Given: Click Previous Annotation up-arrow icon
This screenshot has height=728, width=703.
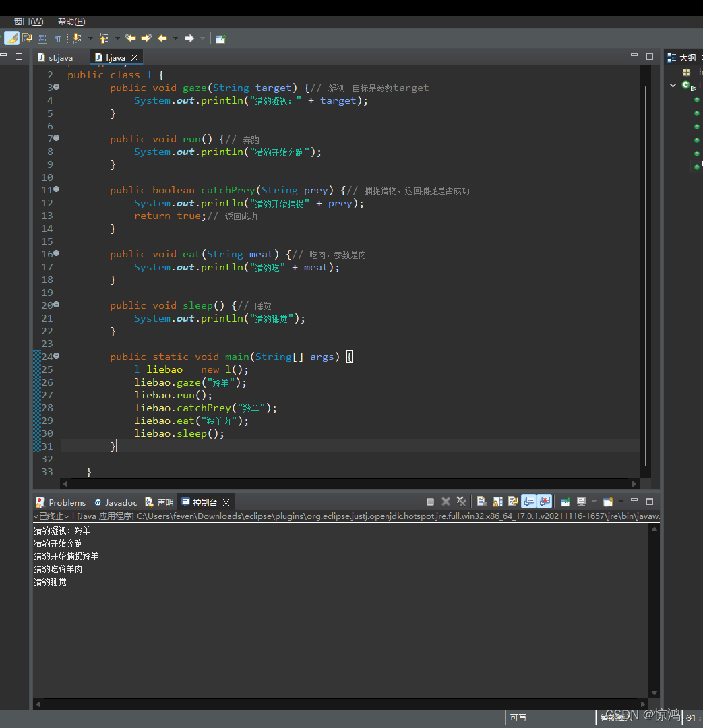Looking at the screenshot, I should click(104, 38).
